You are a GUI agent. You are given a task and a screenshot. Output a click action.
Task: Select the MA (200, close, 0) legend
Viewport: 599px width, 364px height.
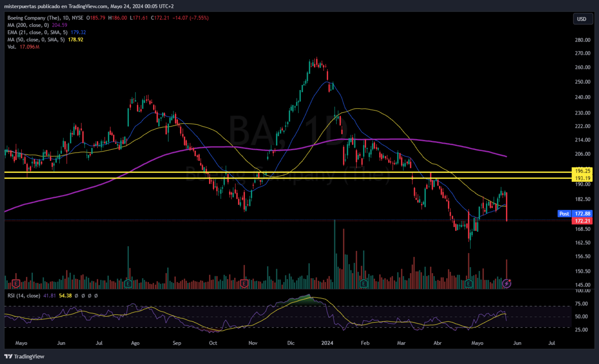(x=29, y=25)
